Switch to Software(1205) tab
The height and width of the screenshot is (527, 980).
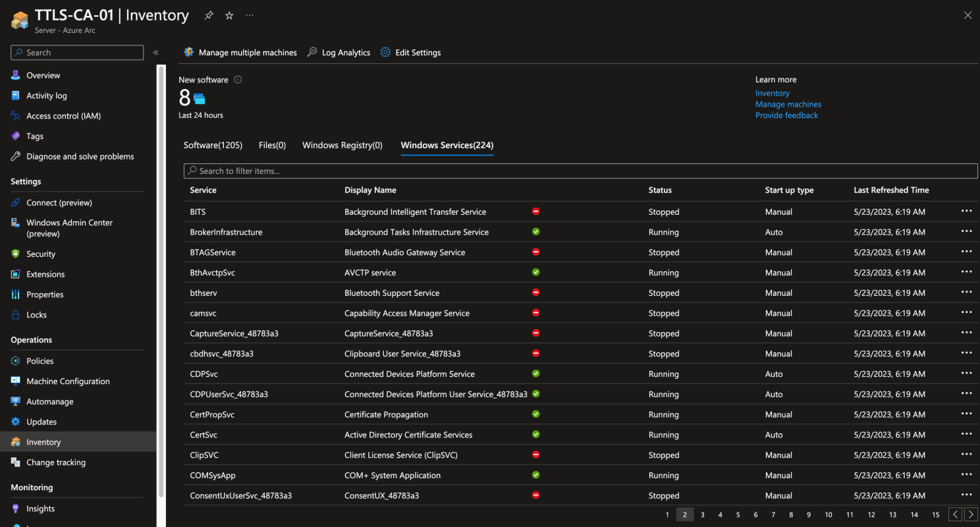pos(213,146)
